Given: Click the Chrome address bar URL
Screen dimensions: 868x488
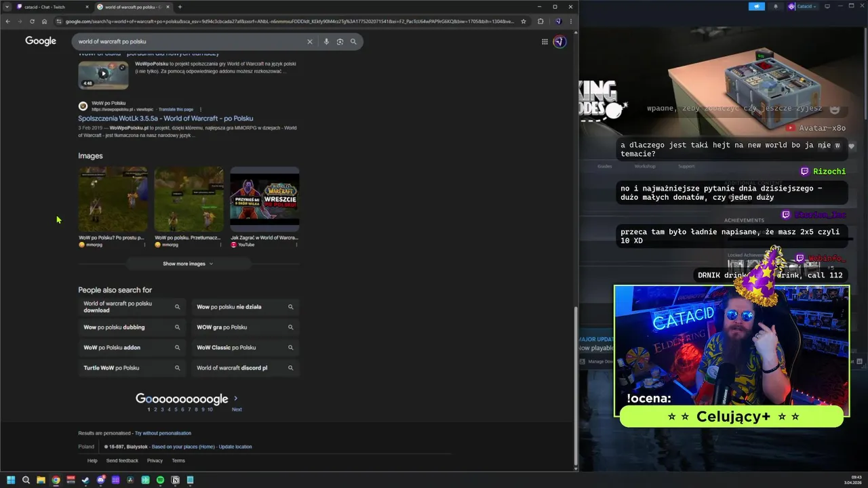Looking at the screenshot, I should 290,21.
